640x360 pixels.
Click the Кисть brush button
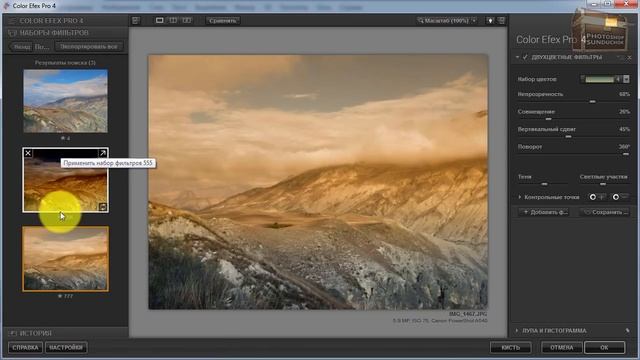point(511,348)
